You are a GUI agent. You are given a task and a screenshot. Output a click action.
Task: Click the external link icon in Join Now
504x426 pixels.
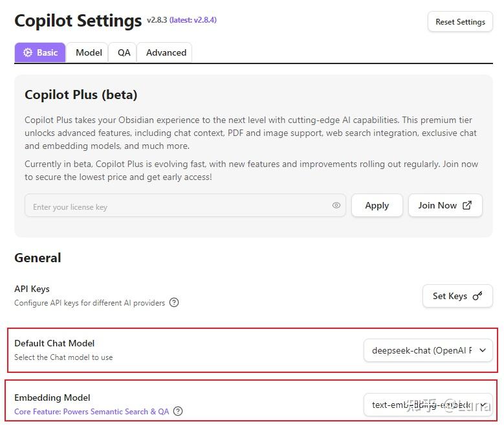click(x=467, y=205)
